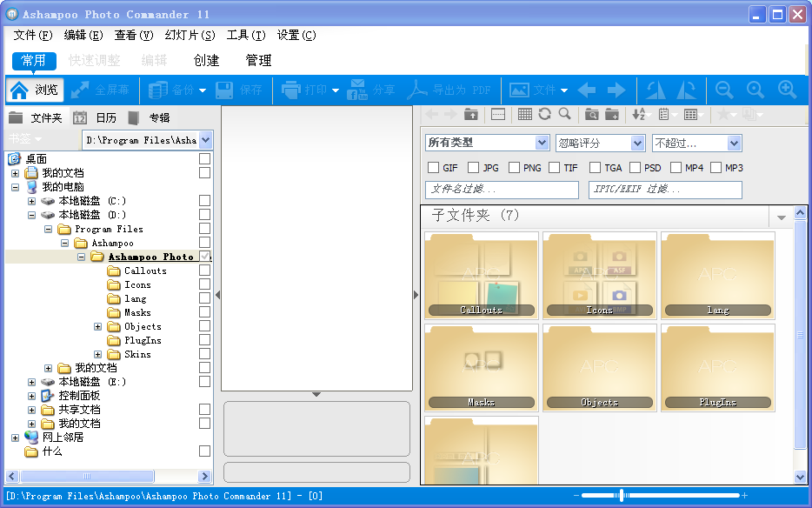
Task: Open the 所有类型 type dropdown
Action: click(487, 143)
